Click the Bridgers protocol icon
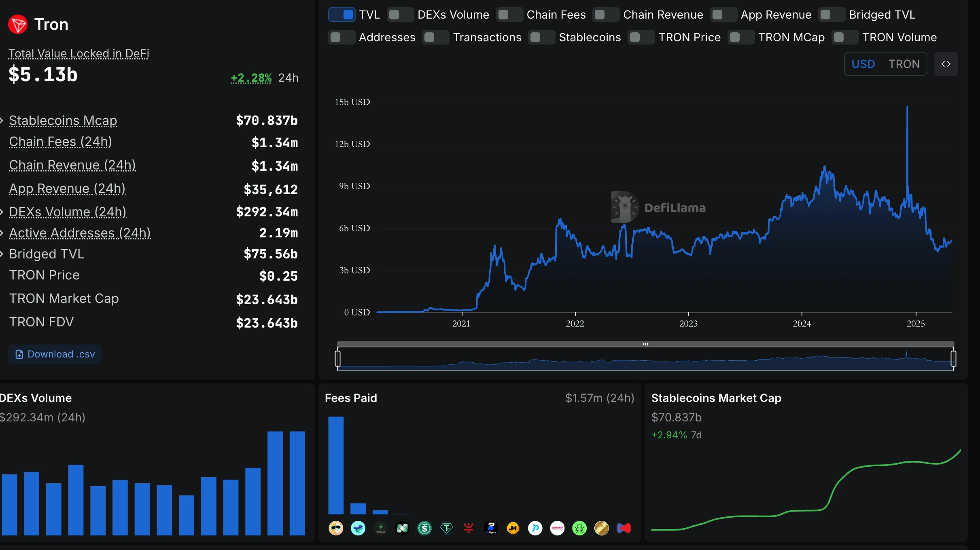 coord(491,528)
